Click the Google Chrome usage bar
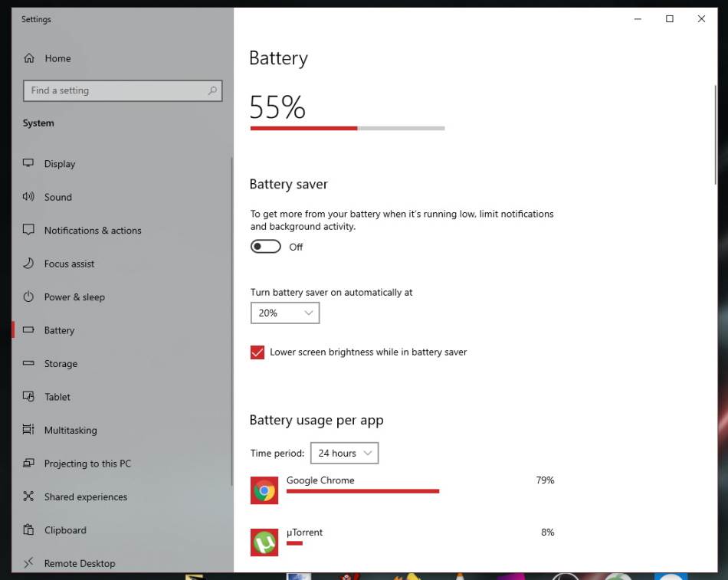The image size is (728, 580). [x=362, y=491]
